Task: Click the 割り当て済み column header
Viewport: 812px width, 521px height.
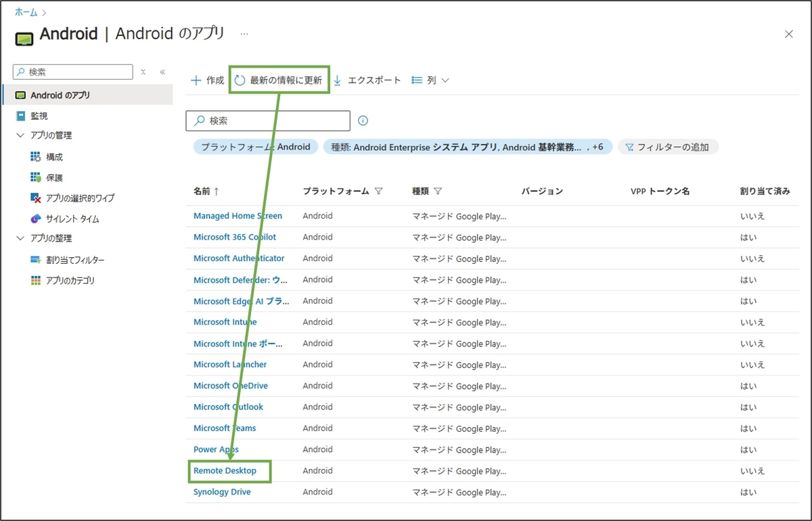Action: coord(765,191)
